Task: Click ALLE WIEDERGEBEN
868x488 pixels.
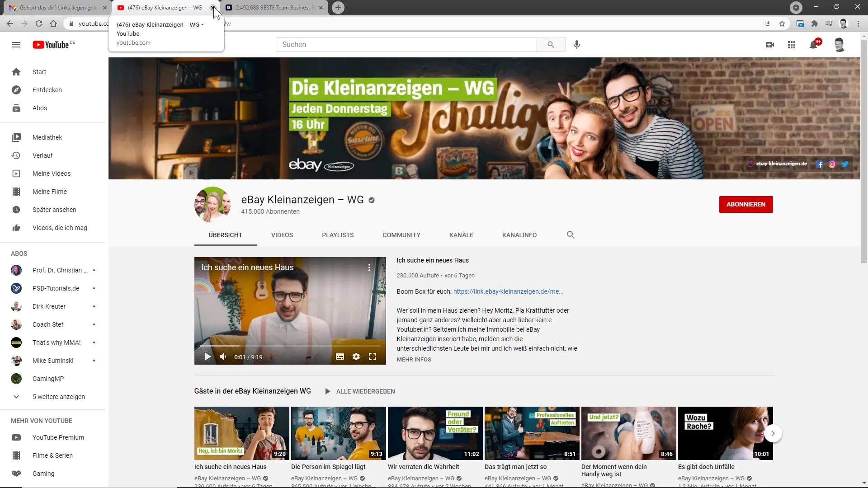Action: (360, 391)
